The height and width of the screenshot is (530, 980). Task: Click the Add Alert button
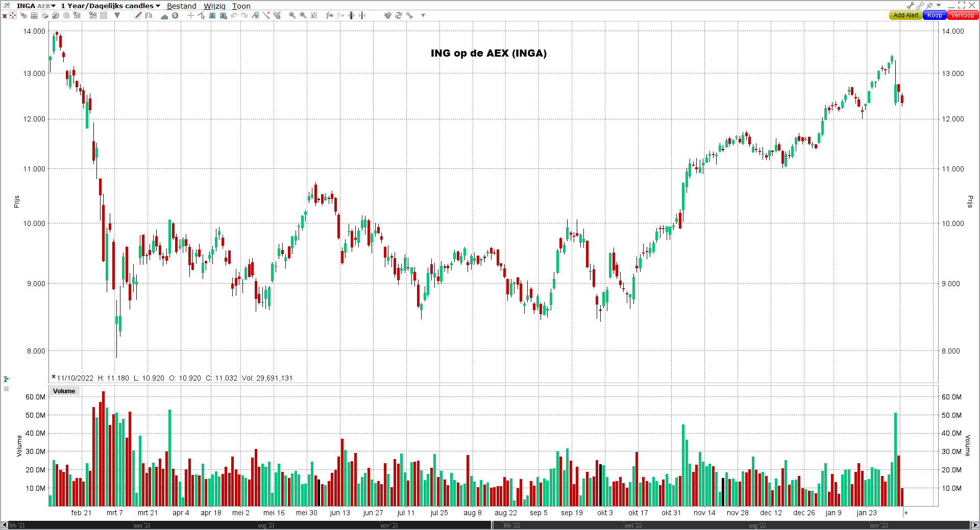click(906, 15)
